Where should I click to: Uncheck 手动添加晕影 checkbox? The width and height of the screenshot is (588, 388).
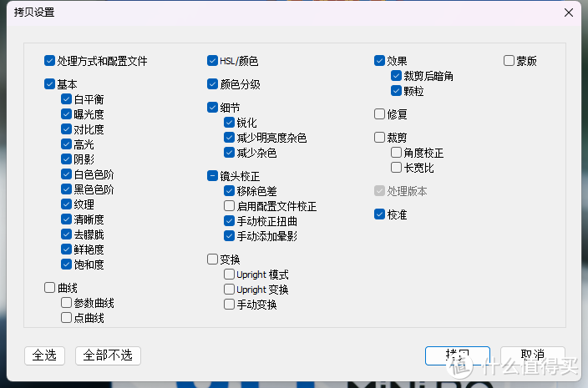click(x=229, y=236)
